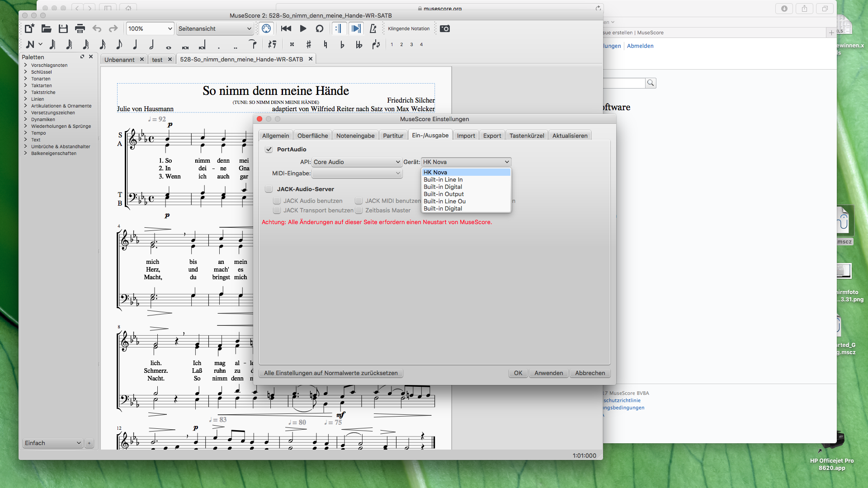Click the OK button in settings
Viewport: 868px width, 488px height.
[x=518, y=373]
